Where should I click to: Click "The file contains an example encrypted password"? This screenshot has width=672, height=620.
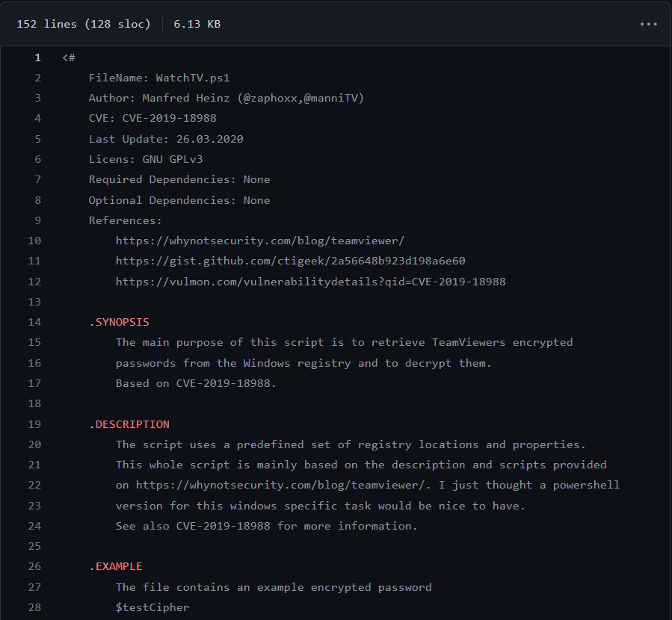(274, 587)
